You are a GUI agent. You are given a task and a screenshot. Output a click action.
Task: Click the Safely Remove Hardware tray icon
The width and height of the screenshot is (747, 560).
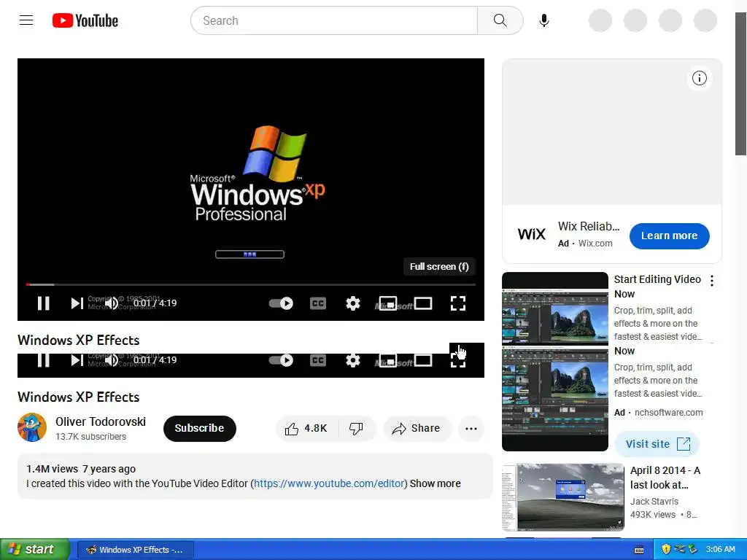[x=692, y=550]
